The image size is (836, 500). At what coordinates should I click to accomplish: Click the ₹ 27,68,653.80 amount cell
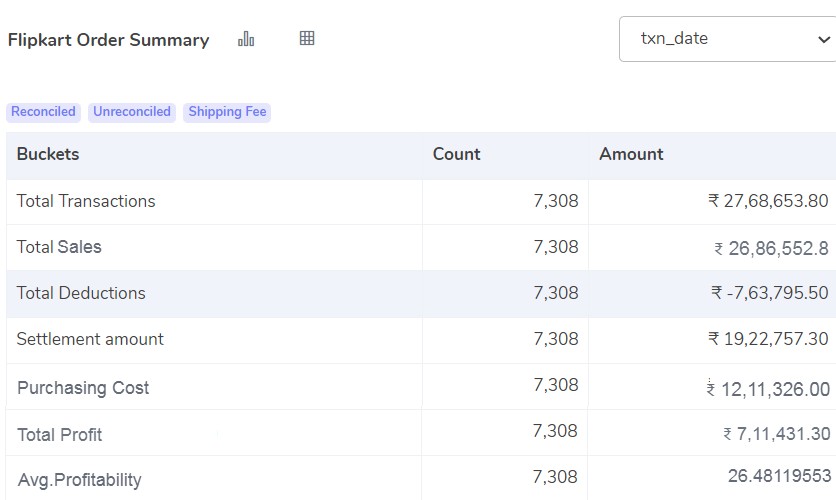pos(768,201)
